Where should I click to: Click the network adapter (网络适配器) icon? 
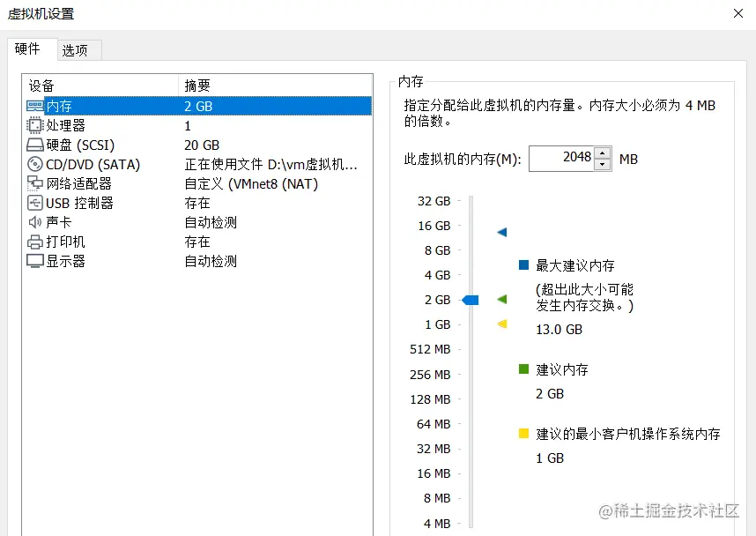click(x=34, y=183)
